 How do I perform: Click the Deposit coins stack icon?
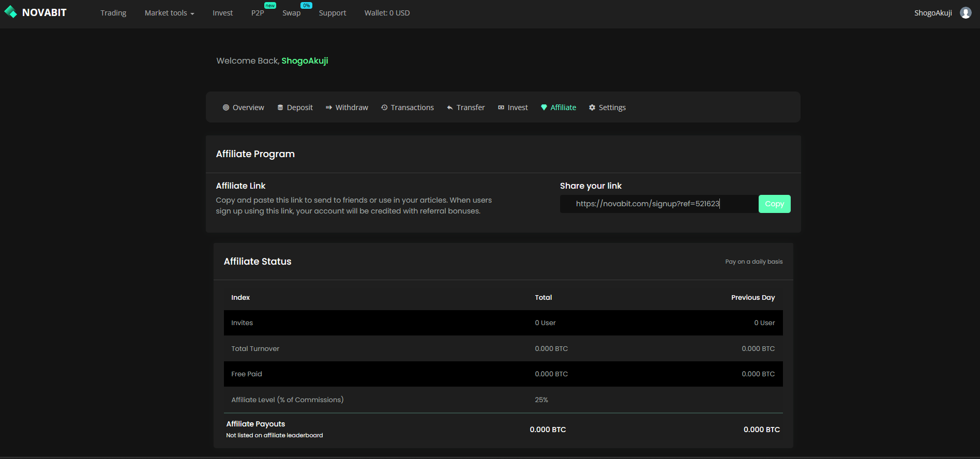pos(280,108)
